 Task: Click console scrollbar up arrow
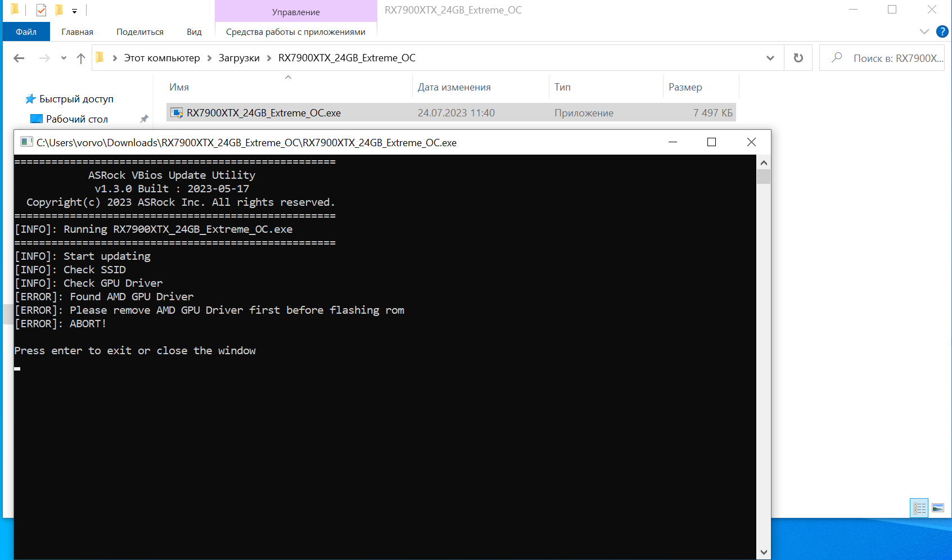764,162
